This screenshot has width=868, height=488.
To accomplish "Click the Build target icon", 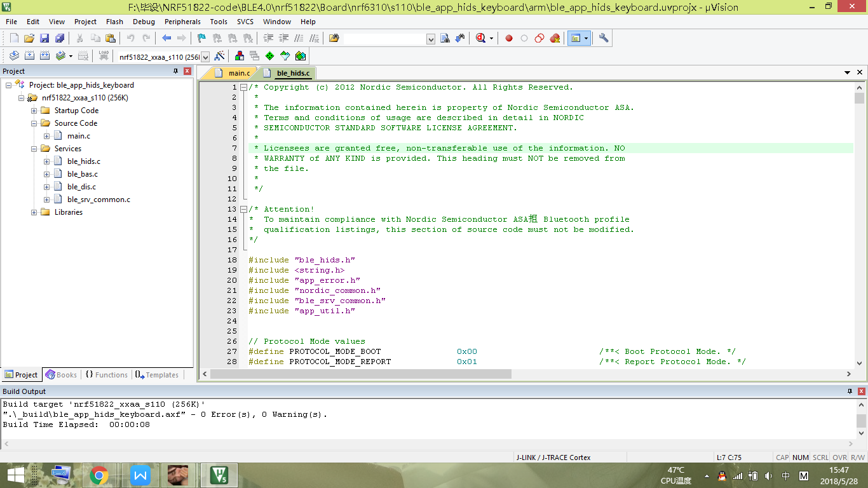I will [x=29, y=56].
